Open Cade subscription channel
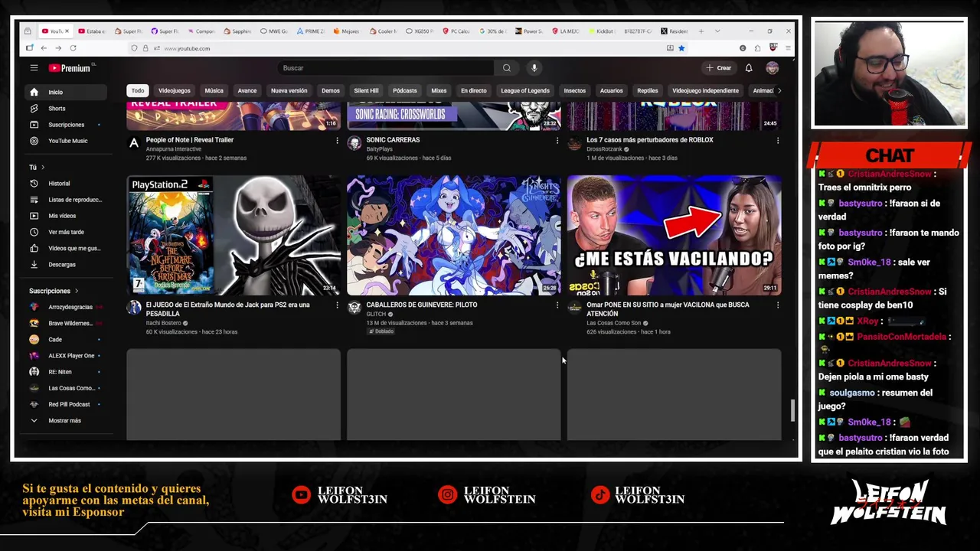The width and height of the screenshot is (980, 551). (67, 339)
